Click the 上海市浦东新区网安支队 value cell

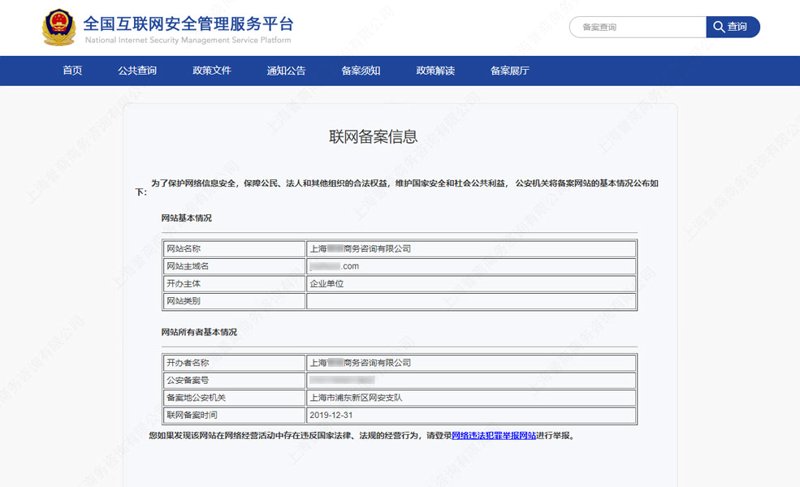pyautogui.click(x=471, y=398)
